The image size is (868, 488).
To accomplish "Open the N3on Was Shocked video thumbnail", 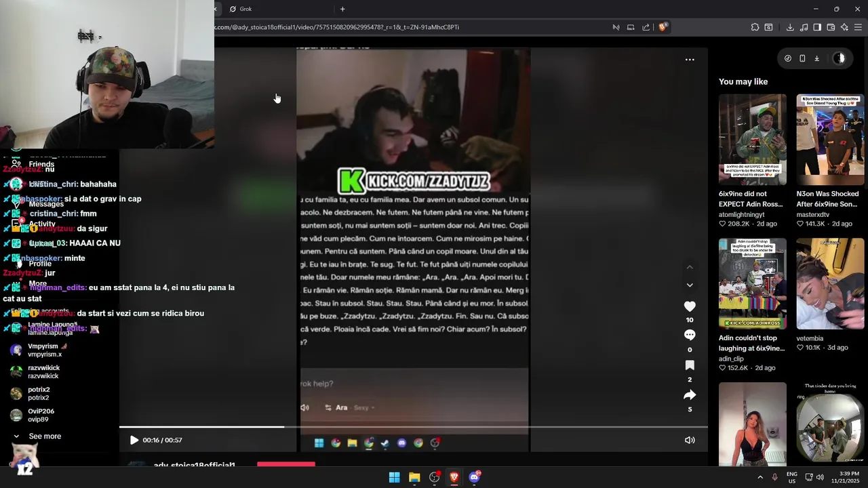I will 830,140.
